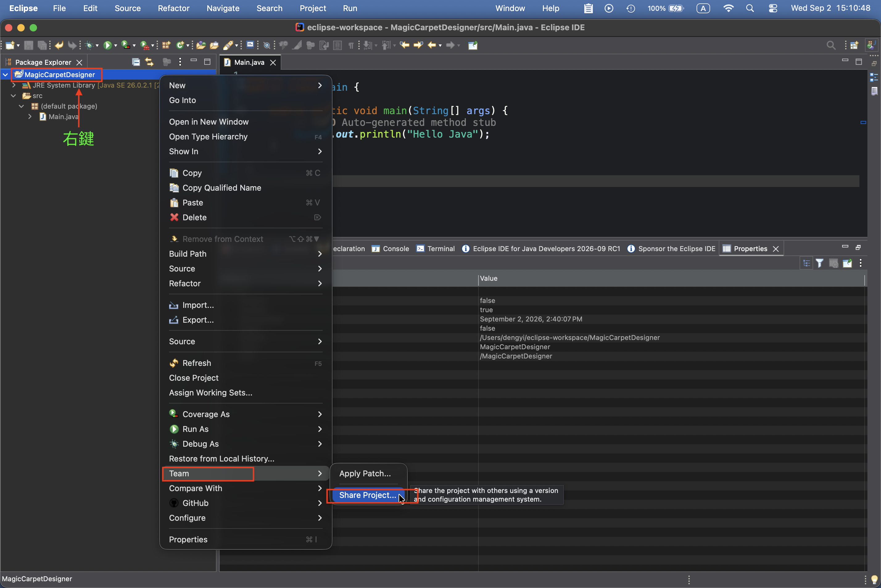The width and height of the screenshot is (881, 588).
Task: Click the Run green play toolbar icon
Action: click(x=108, y=45)
